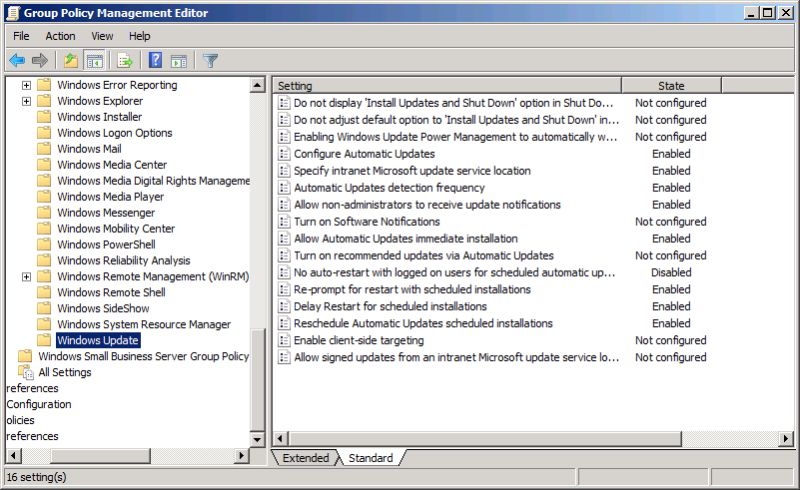Select Windows Mail tree item
The height and width of the screenshot is (490, 800).
pyautogui.click(x=89, y=149)
